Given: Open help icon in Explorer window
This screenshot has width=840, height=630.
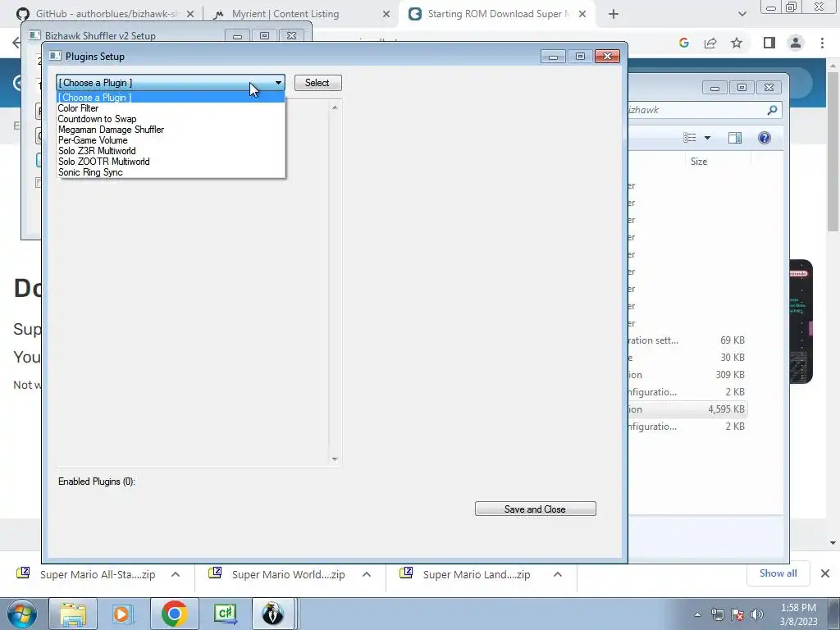Looking at the screenshot, I should [x=765, y=138].
